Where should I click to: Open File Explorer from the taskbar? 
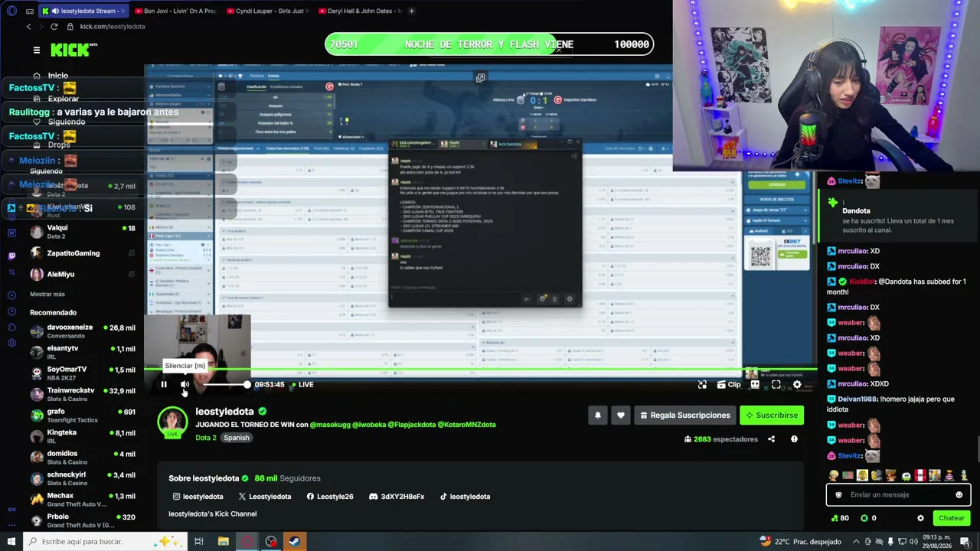pyautogui.click(x=223, y=542)
